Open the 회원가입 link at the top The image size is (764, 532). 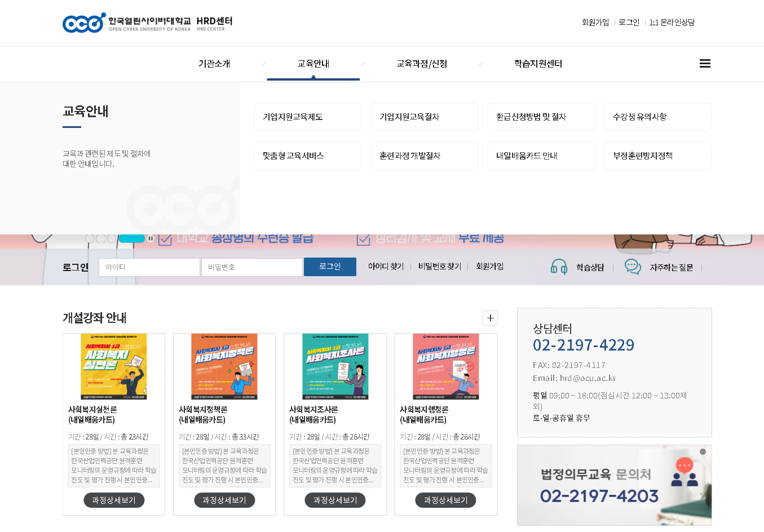pyautogui.click(x=595, y=22)
